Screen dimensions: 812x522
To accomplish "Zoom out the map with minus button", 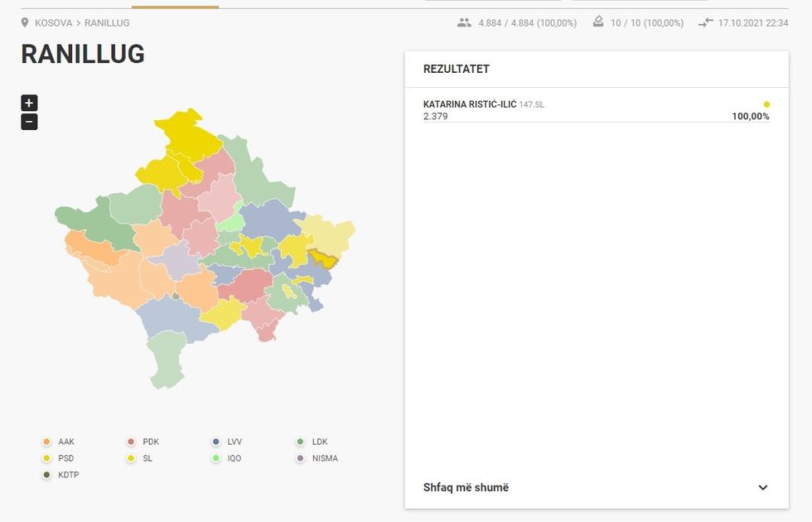I will [x=29, y=122].
